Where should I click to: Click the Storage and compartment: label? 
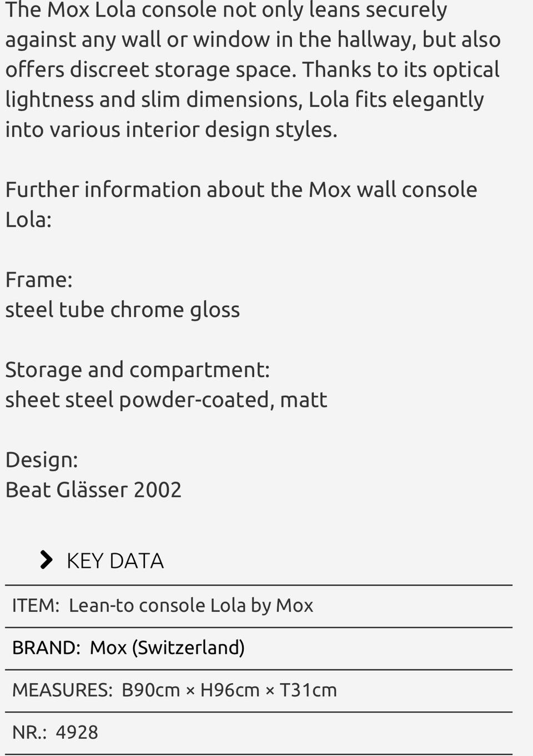(138, 370)
